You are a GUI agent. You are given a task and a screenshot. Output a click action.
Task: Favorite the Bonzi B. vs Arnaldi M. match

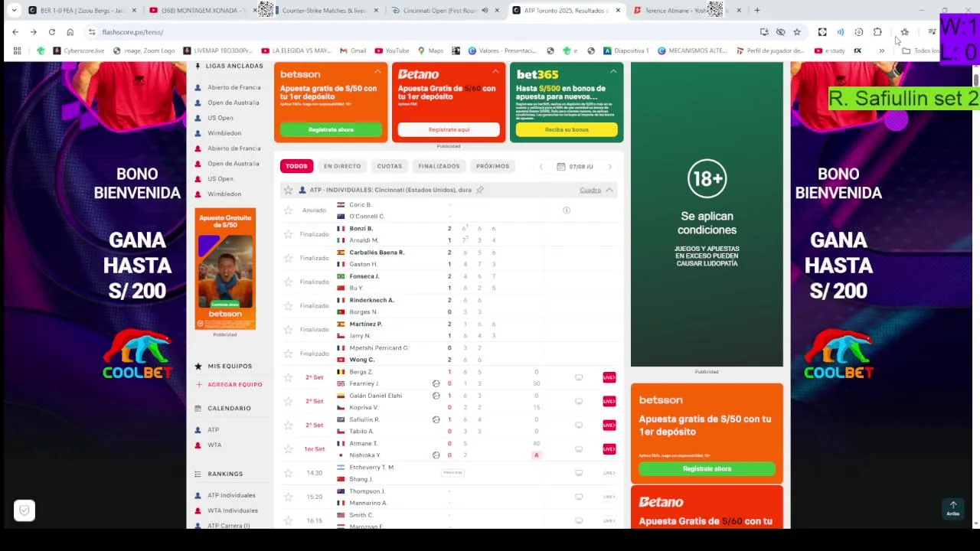289,234
